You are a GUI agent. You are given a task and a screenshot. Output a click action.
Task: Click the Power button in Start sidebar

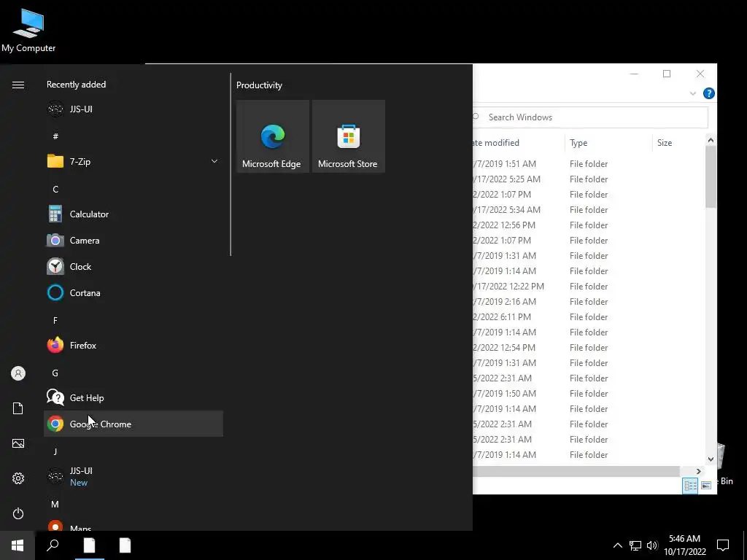[18, 513]
